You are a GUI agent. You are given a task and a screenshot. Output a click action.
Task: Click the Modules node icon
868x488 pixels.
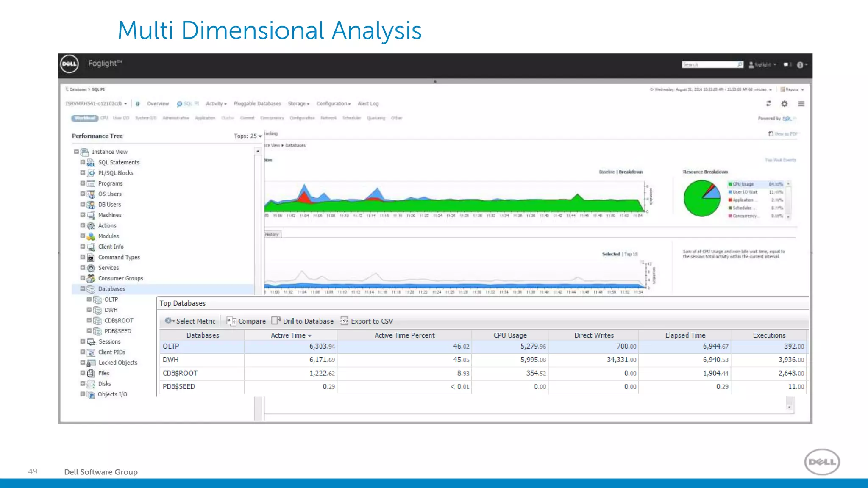point(91,236)
